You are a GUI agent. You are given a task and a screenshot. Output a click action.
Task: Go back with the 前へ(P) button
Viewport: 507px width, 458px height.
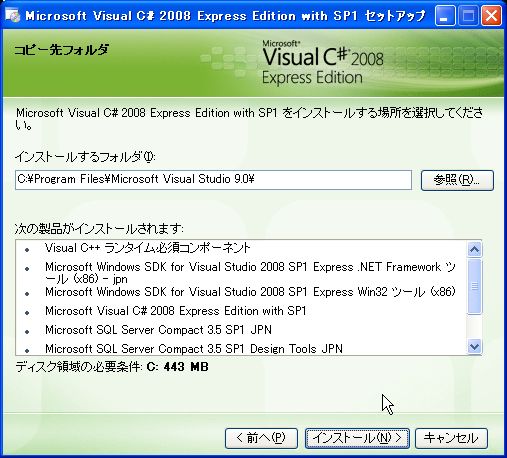coord(261,438)
